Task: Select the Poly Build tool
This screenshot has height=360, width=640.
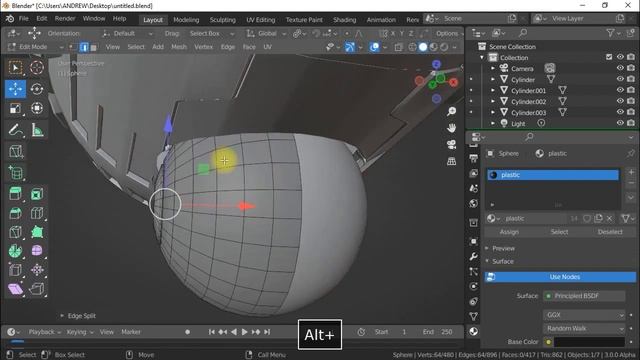Action: (37, 231)
